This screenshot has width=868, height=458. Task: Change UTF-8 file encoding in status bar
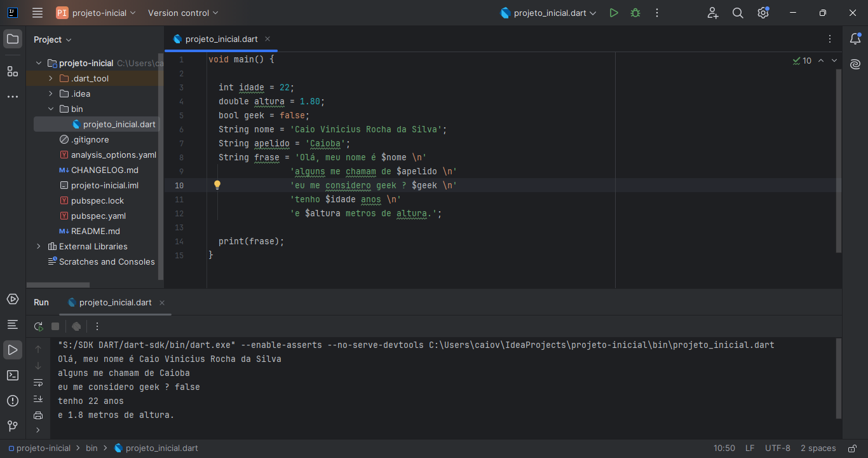coord(778,448)
